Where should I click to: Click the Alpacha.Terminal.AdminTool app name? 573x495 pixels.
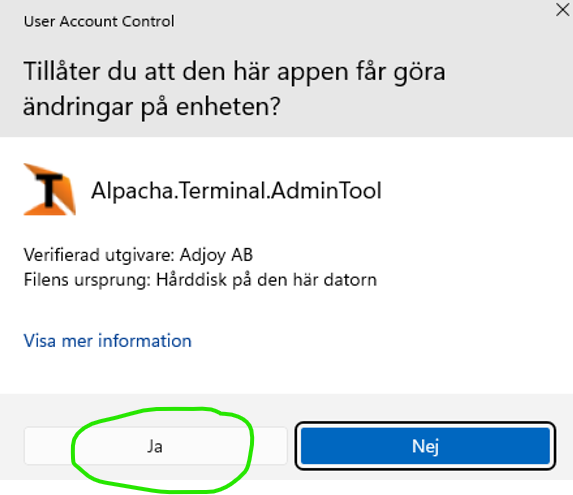(x=236, y=190)
